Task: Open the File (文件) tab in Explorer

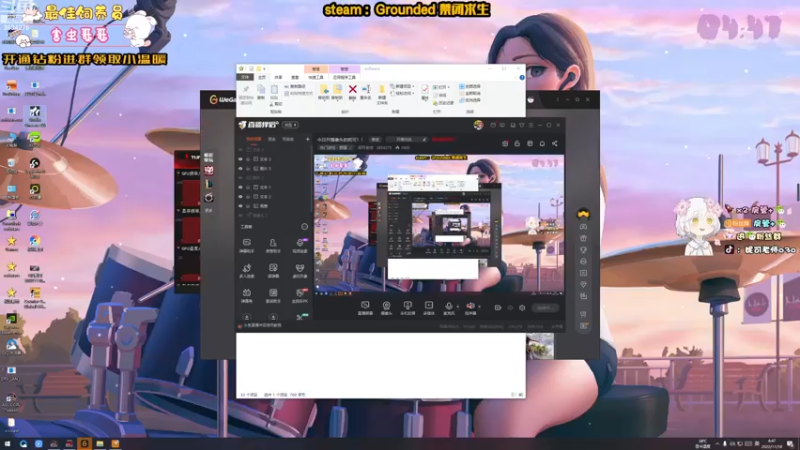Action: click(245, 77)
